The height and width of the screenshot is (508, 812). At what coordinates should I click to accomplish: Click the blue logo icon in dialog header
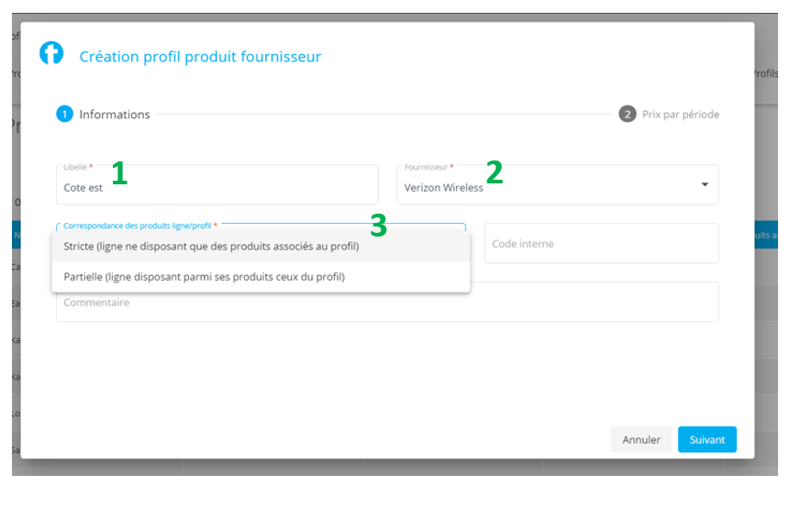point(51,53)
